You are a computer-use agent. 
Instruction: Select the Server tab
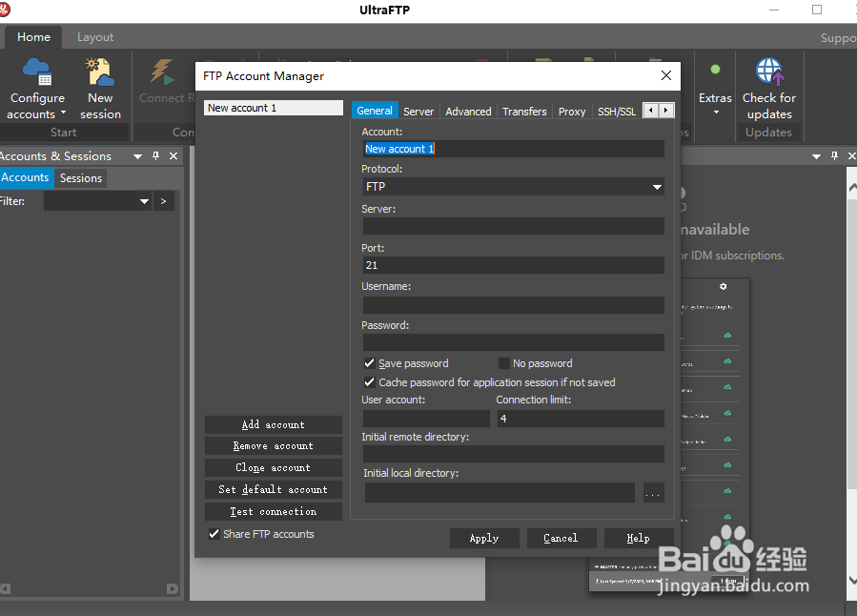[x=418, y=111]
